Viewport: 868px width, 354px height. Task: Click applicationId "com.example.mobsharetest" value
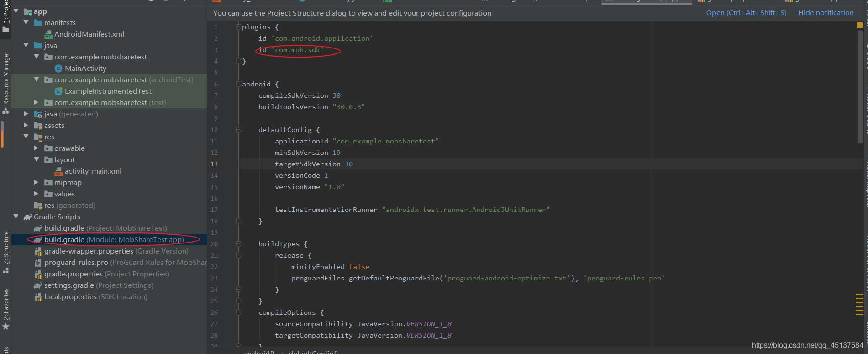click(x=386, y=141)
